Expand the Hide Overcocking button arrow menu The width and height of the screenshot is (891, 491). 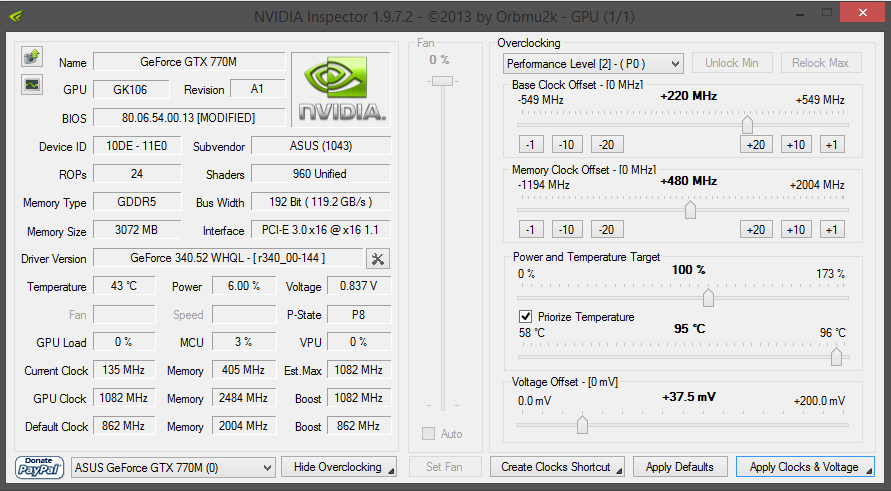coord(392,471)
